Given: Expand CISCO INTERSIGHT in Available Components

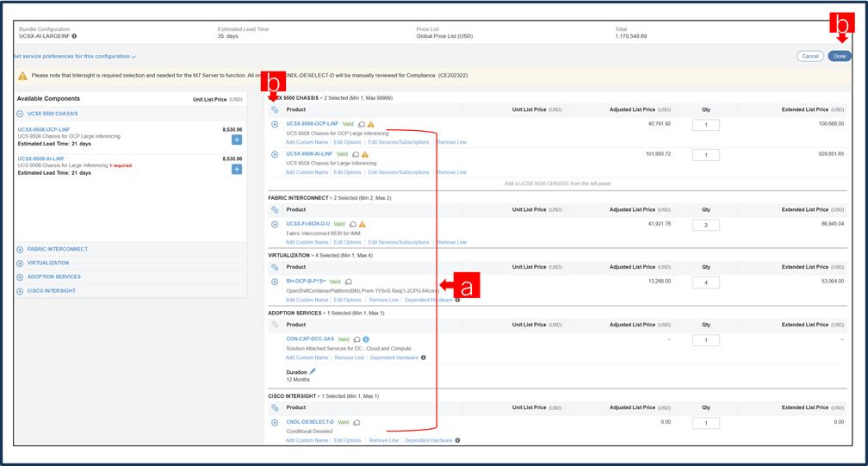Looking at the screenshot, I should point(20,291).
